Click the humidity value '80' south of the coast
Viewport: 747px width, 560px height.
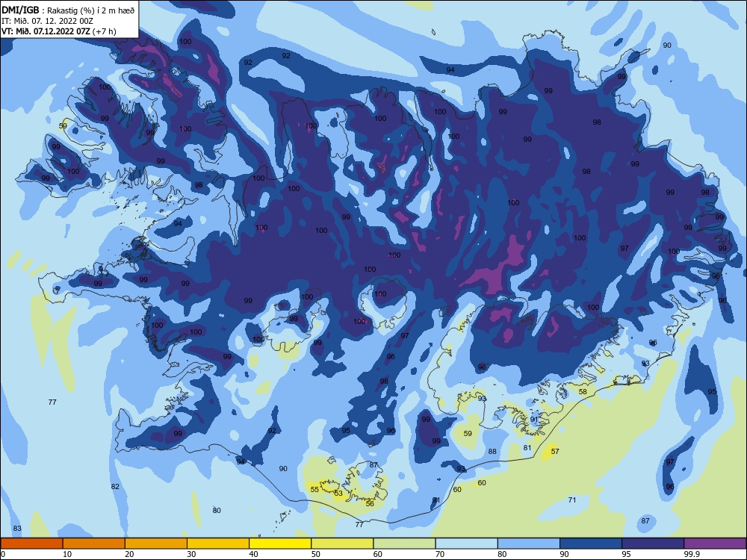coord(217,510)
